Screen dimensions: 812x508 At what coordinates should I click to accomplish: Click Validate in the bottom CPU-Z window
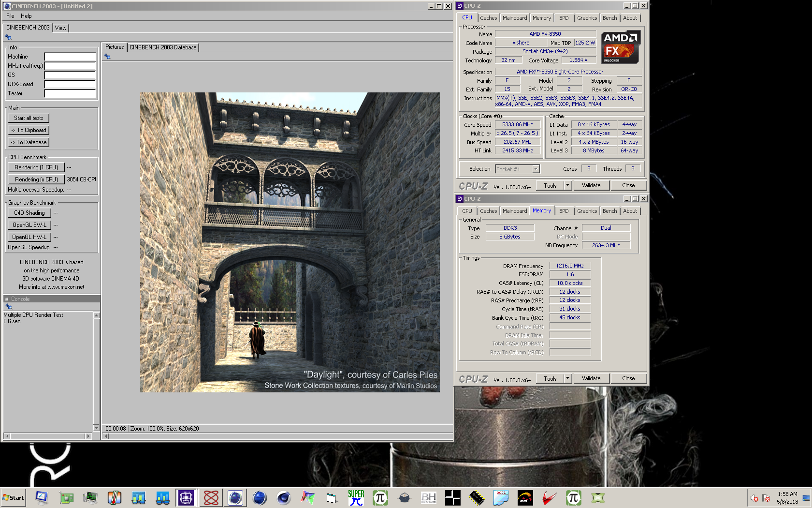(591, 378)
